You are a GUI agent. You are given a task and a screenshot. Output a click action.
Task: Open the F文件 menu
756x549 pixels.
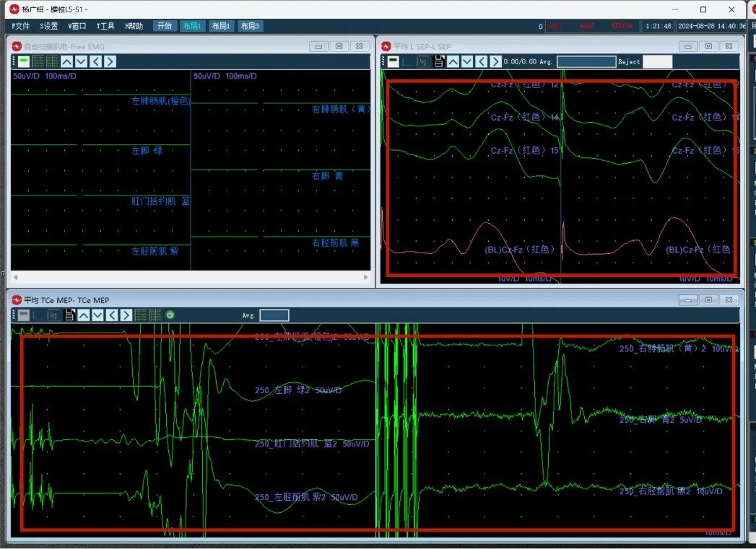pyautogui.click(x=22, y=26)
